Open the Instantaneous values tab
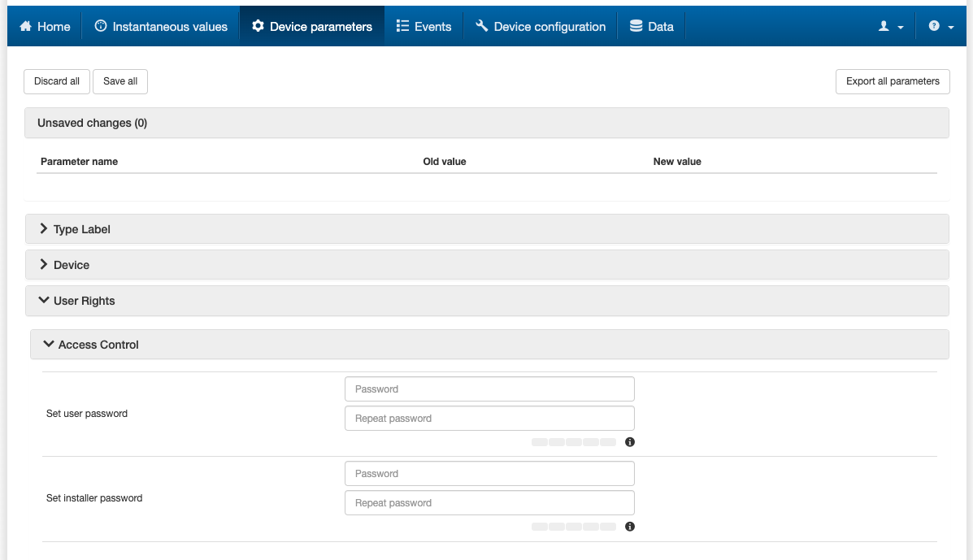 click(161, 27)
